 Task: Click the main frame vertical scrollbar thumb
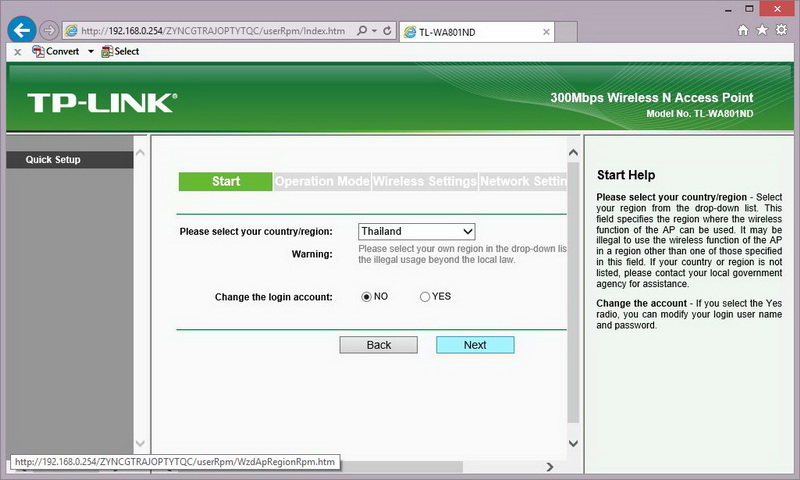[x=573, y=292]
